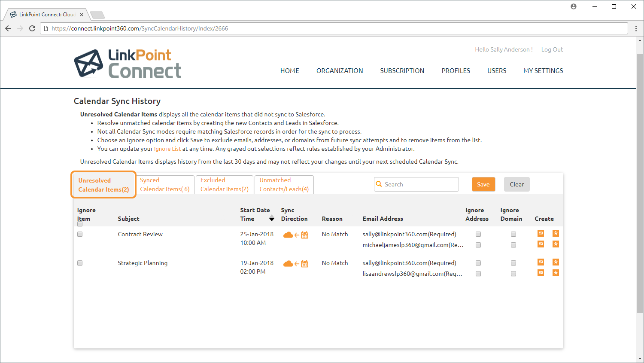Open the SUBSCRIPTION menu
The width and height of the screenshot is (644, 363).
[x=402, y=71]
